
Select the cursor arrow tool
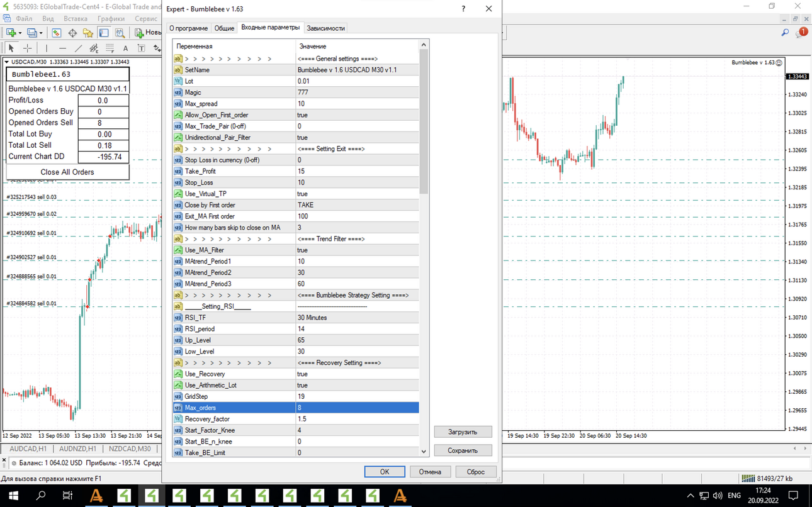click(11, 48)
